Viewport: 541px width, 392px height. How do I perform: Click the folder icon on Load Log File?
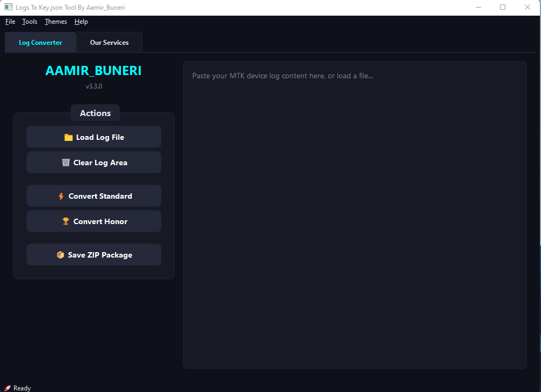68,137
